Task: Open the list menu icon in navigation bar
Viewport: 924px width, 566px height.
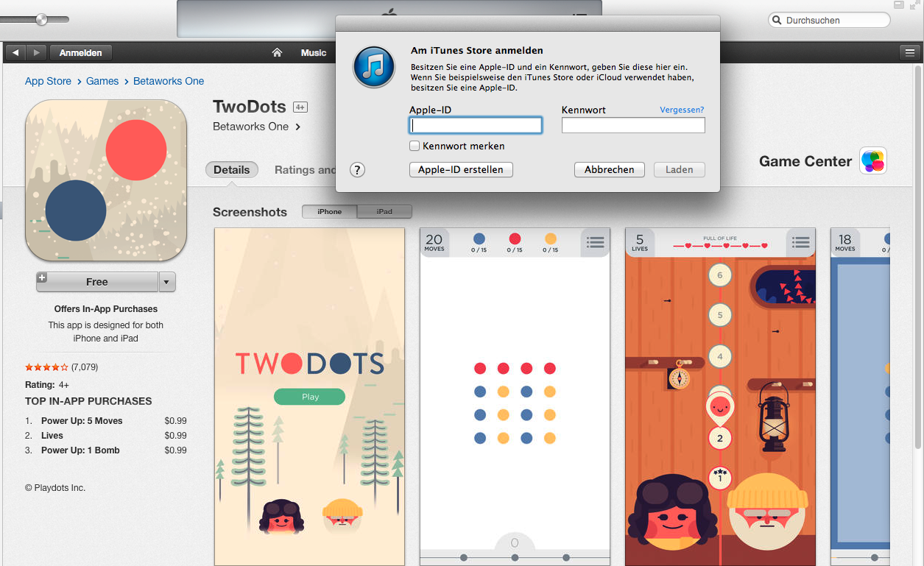Action: click(x=909, y=52)
